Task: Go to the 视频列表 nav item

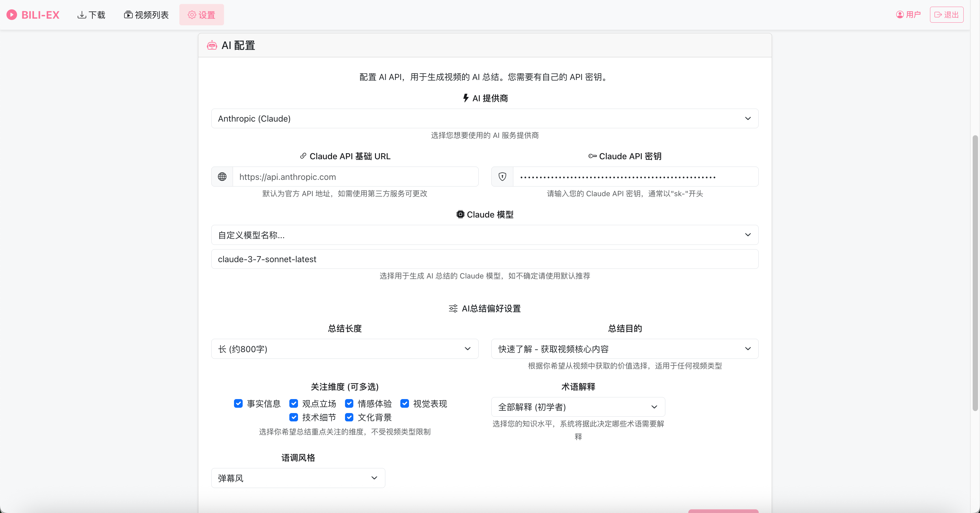Action: 146,15
